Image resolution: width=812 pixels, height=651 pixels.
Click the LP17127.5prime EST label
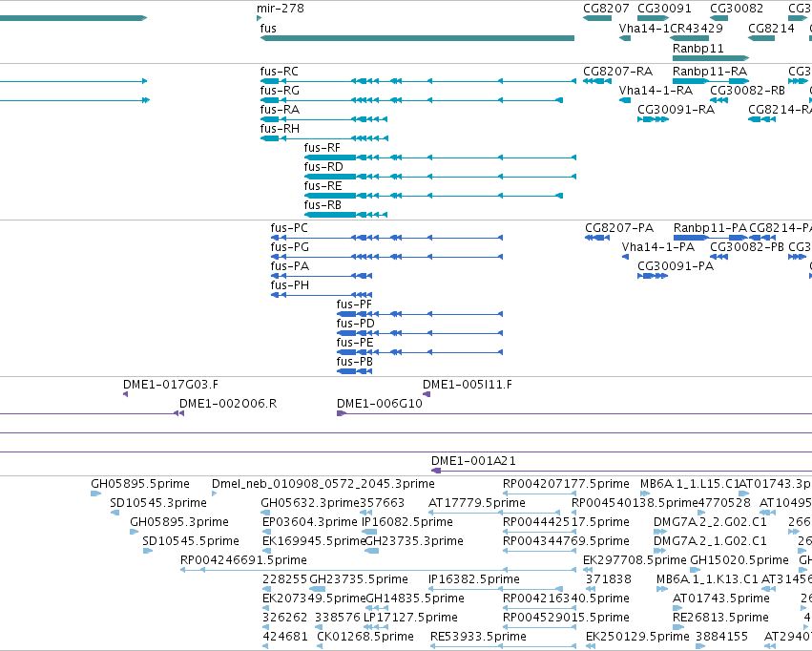pos(410,618)
